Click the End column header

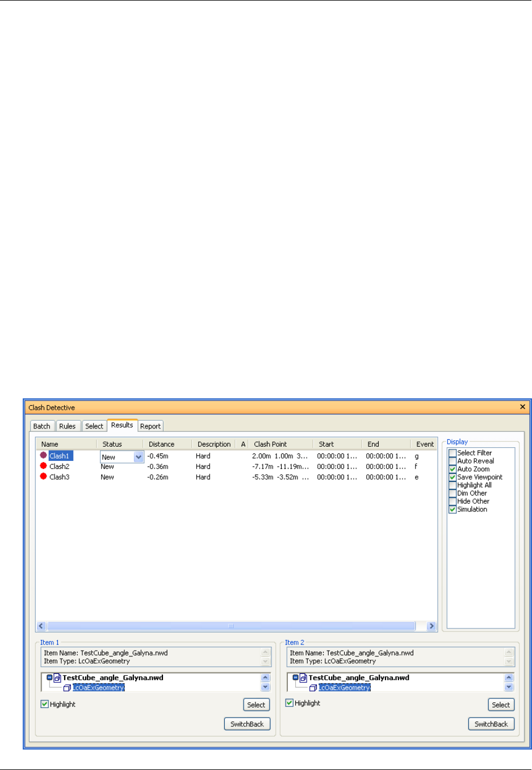(386, 444)
